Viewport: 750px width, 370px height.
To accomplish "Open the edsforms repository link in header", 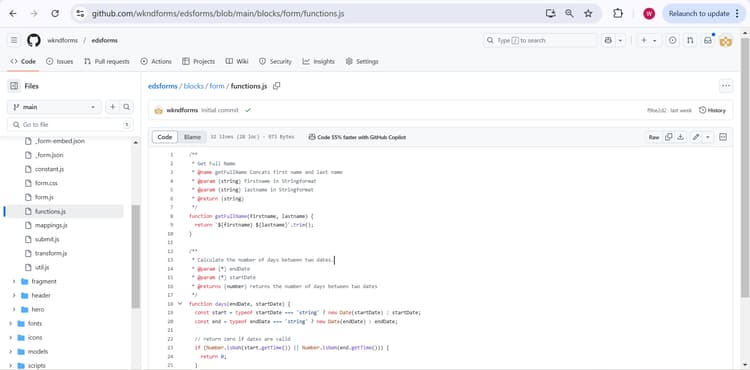I will point(105,41).
